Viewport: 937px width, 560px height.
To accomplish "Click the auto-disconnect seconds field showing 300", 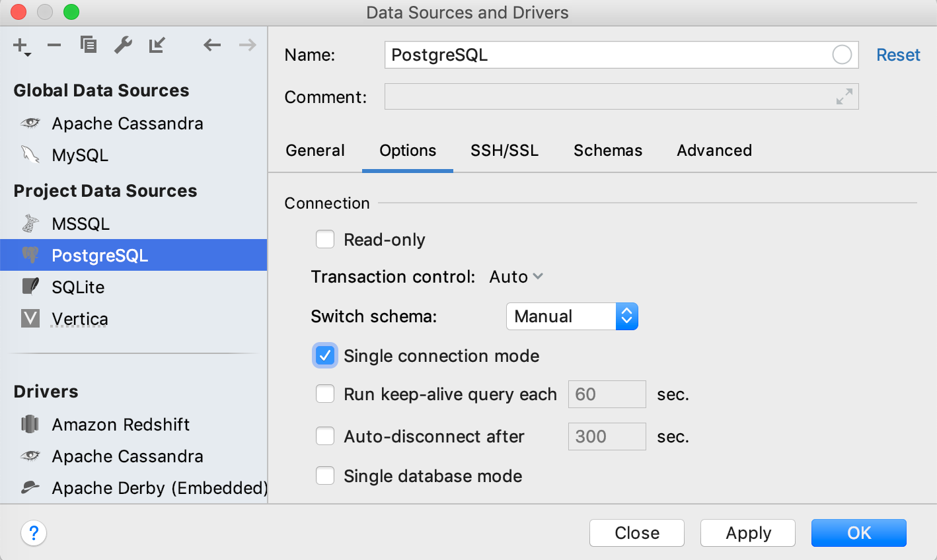I will [607, 437].
